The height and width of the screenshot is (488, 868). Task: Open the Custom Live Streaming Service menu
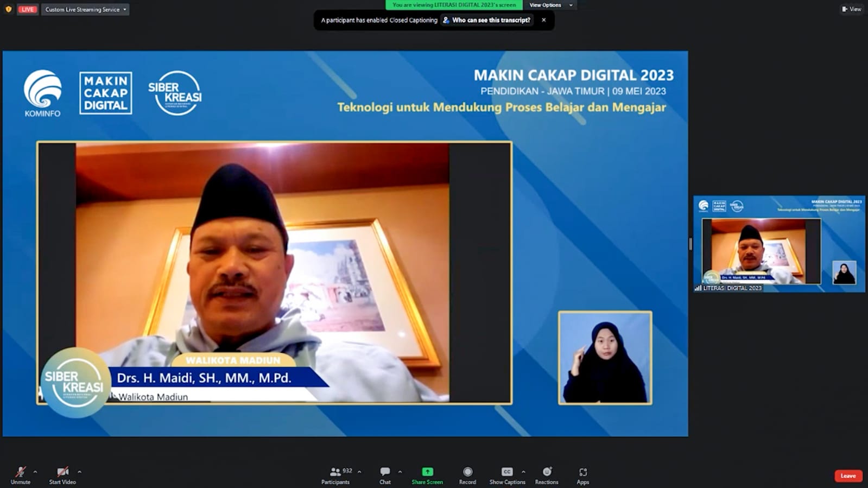coord(85,9)
